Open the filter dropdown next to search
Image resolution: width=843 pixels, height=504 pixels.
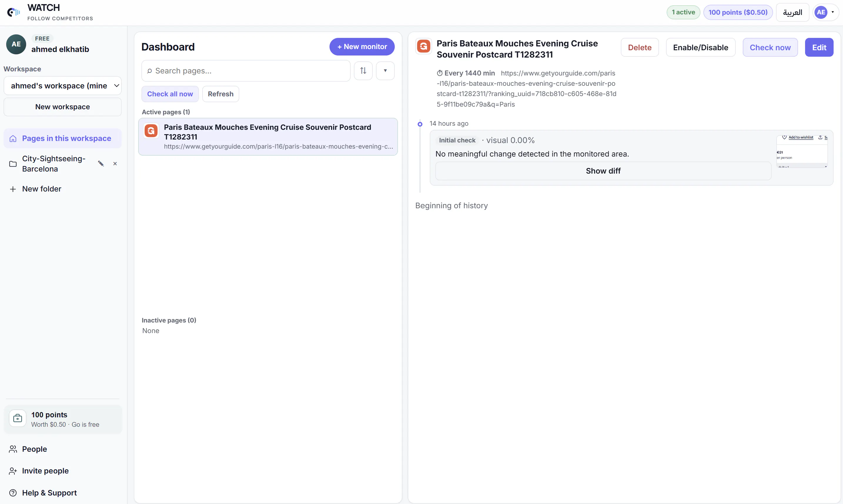(x=385, y=71)
